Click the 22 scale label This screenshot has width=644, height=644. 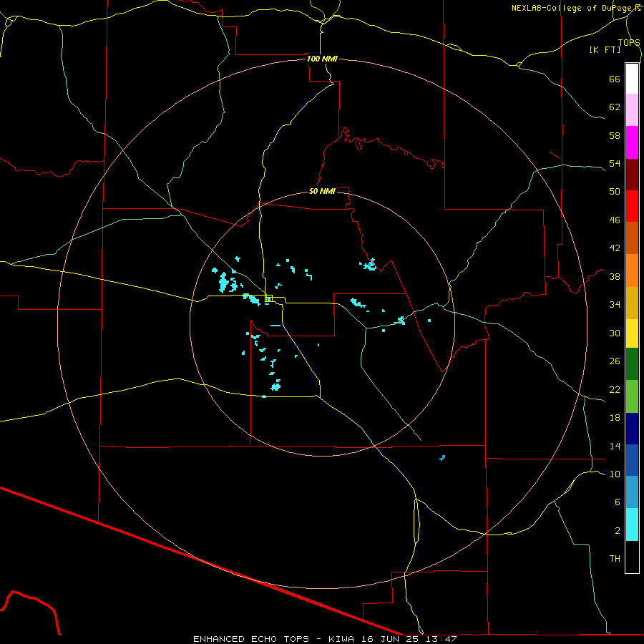[615, 390]
